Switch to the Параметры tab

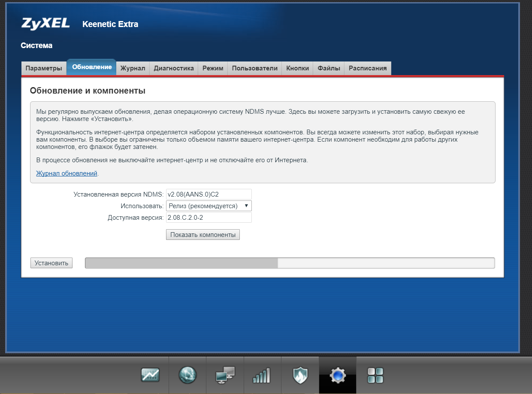pyautogui.click(x=43, y=68)
